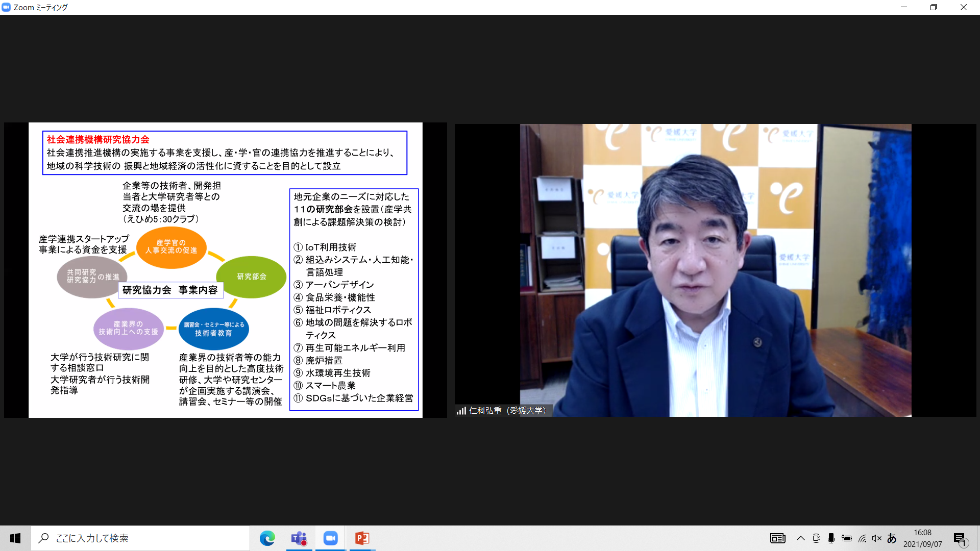Open the battery status tray icon
This screenshot has height=551, width=980.
pyautogui.click(x=847, y=538)
